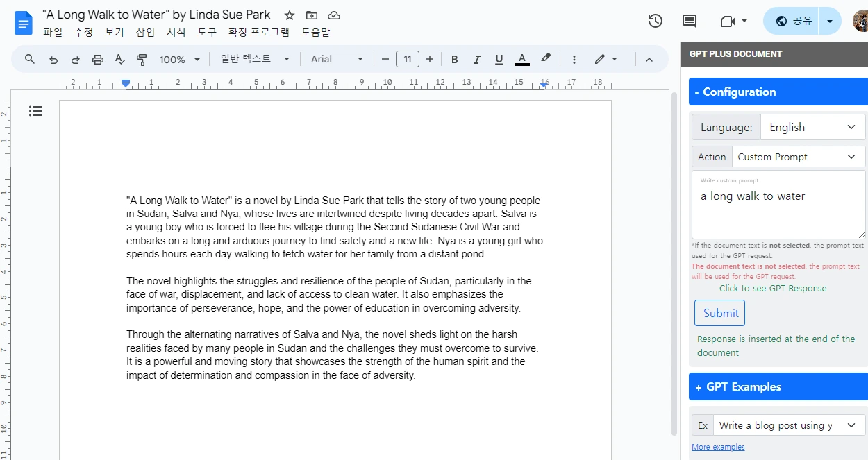Submit the GPT prompt

[x=720, y=313]
